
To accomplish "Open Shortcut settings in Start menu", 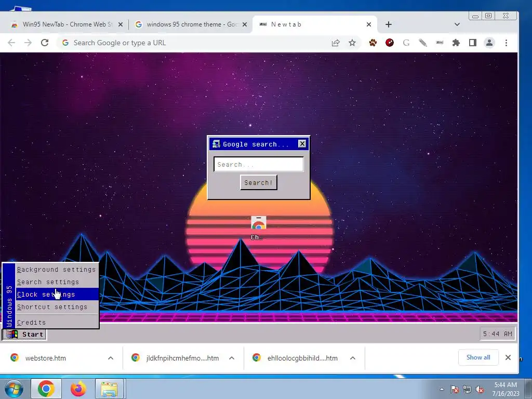I will (57, 307).
